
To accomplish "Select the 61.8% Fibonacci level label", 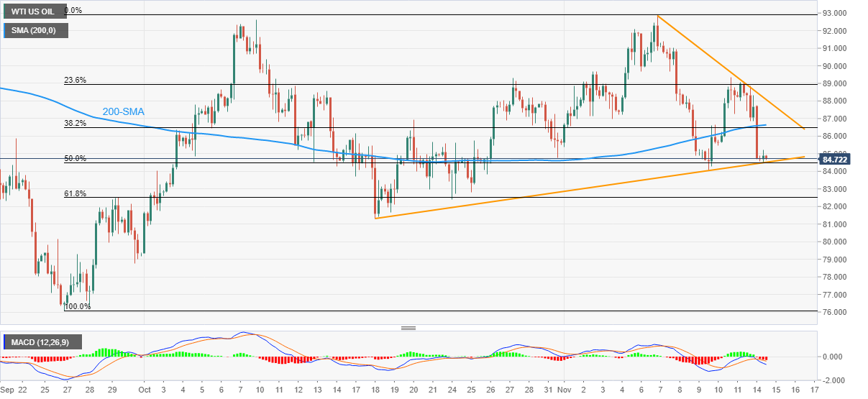I will (75, 193).
